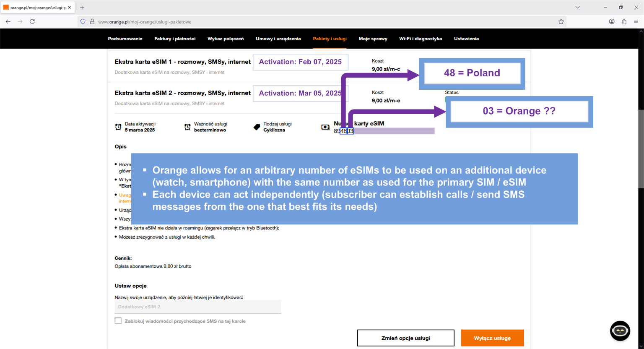Open the Firefox application menu
The image size is (644, 349).
(x=636, y=21)
